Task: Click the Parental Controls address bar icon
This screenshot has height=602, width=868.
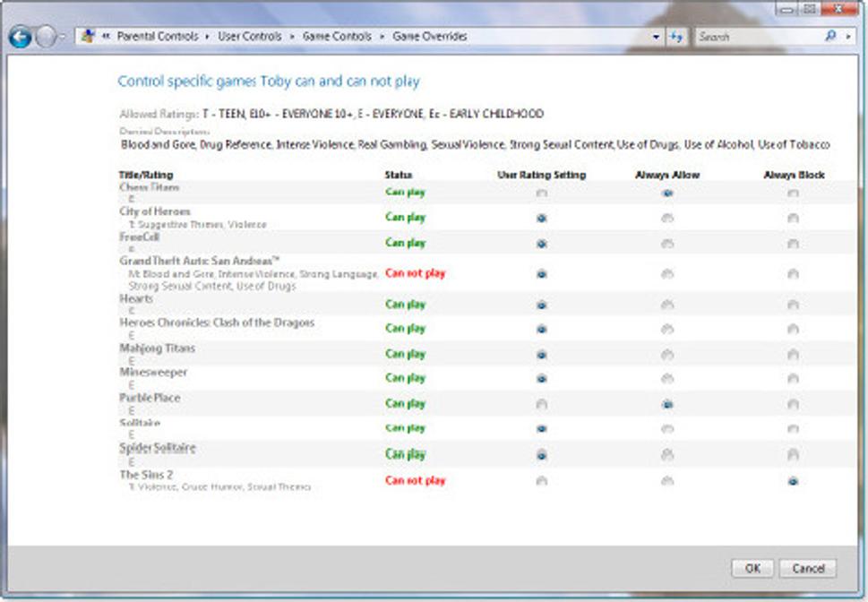Action: (x=88, y=37)
